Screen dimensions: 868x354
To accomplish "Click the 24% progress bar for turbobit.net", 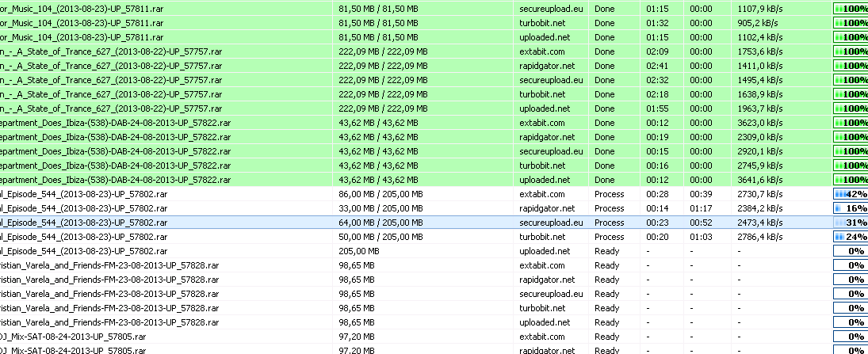I will 851,237.
